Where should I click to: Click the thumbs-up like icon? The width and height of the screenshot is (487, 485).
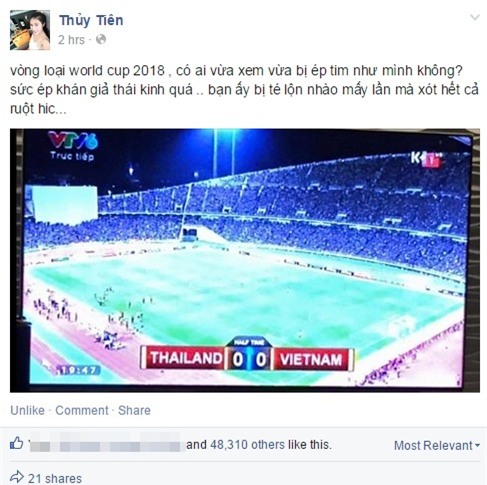tap(17, 443)
